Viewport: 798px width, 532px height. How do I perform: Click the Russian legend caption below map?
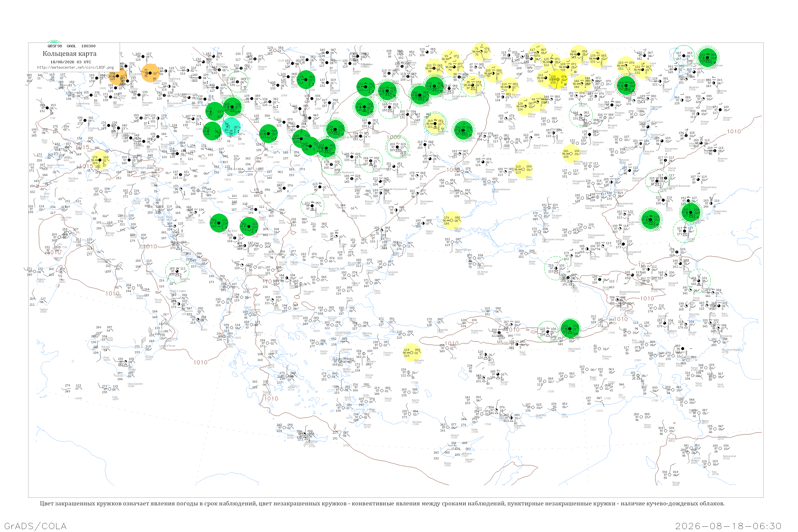(383, 504)
